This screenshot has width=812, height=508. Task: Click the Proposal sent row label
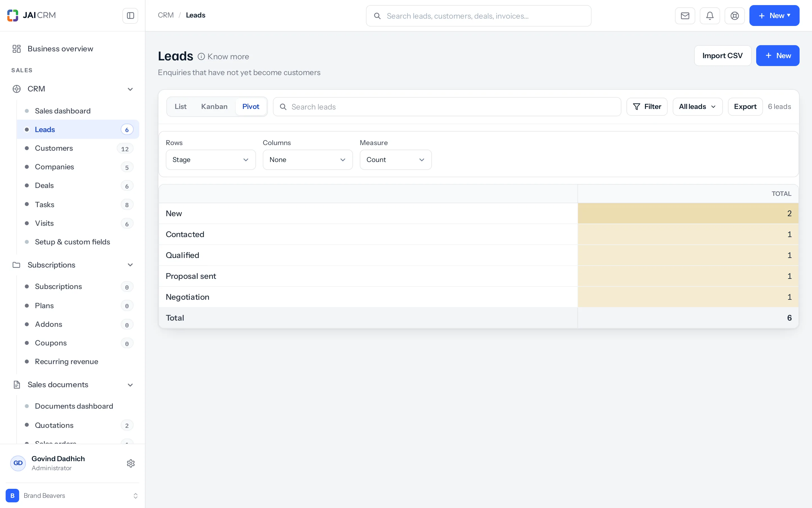tap(191, 276)
